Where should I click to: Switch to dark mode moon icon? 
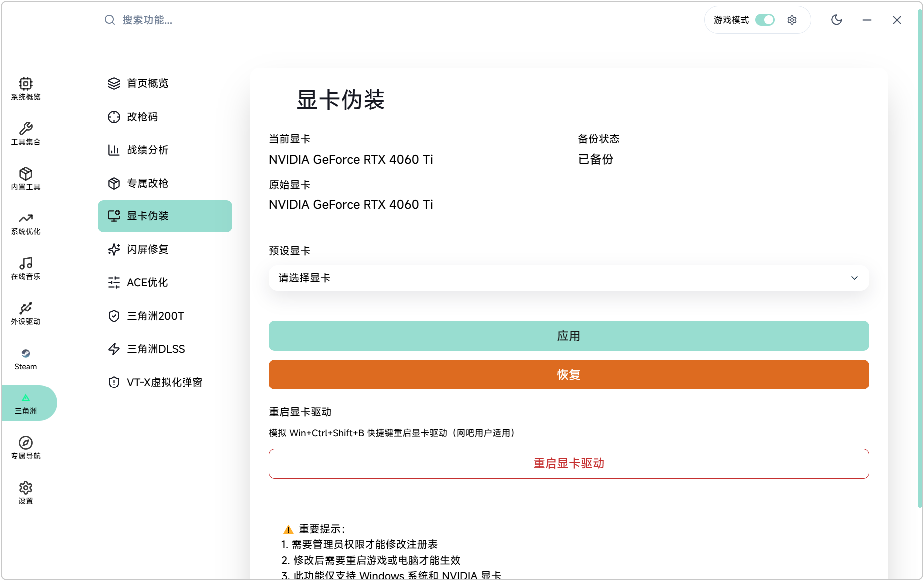[837, 20]
